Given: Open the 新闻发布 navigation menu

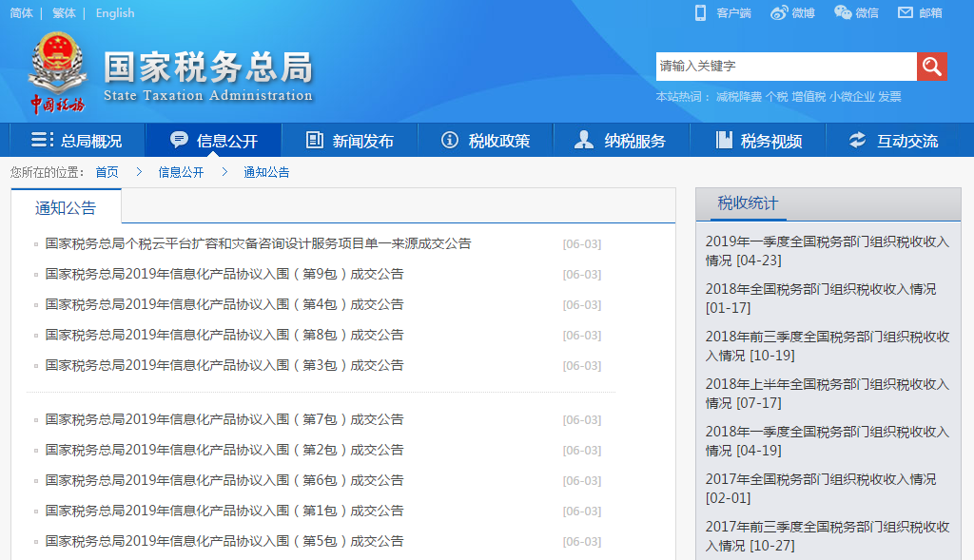Looking at the screenshot, I should (x=349, y=141).
